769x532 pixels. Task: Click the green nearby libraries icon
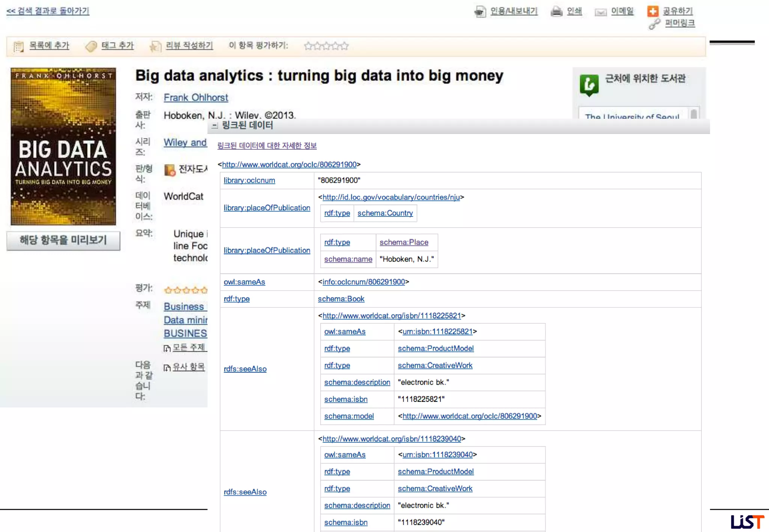pyautogui.click(x=589, y=84)
